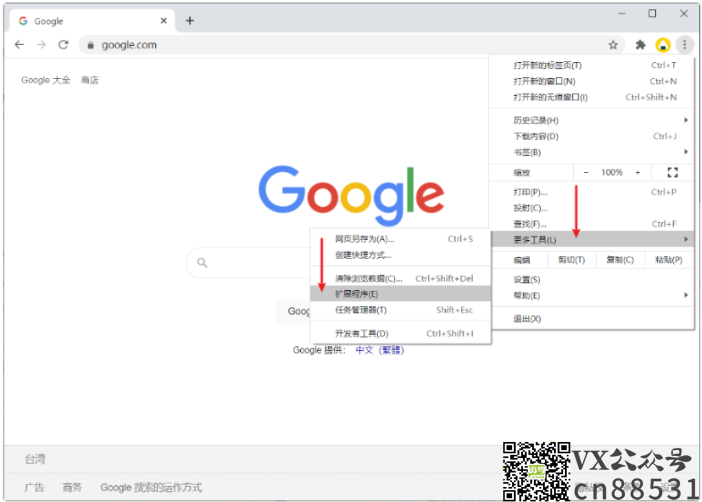Screen dimensions: 702x502
Task: Click the 中文（繁體）language link
Action: [380, 350]
